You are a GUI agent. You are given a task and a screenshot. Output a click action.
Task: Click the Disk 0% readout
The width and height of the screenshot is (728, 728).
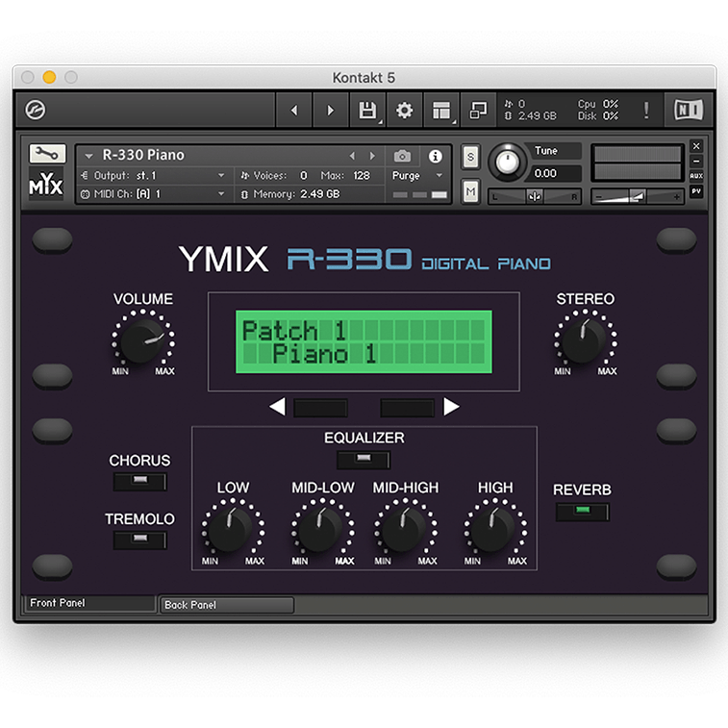598,116
